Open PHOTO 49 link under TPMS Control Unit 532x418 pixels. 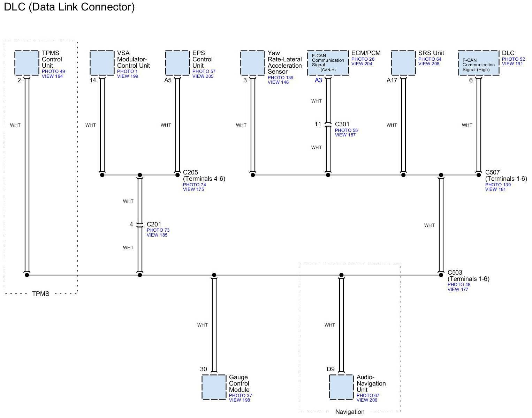[53, 72]
